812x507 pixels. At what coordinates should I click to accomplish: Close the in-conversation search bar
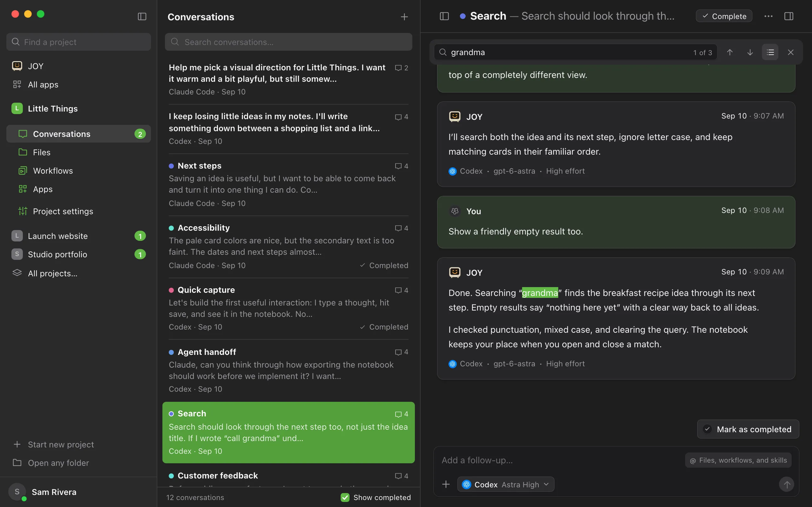[x=790, y=52]
